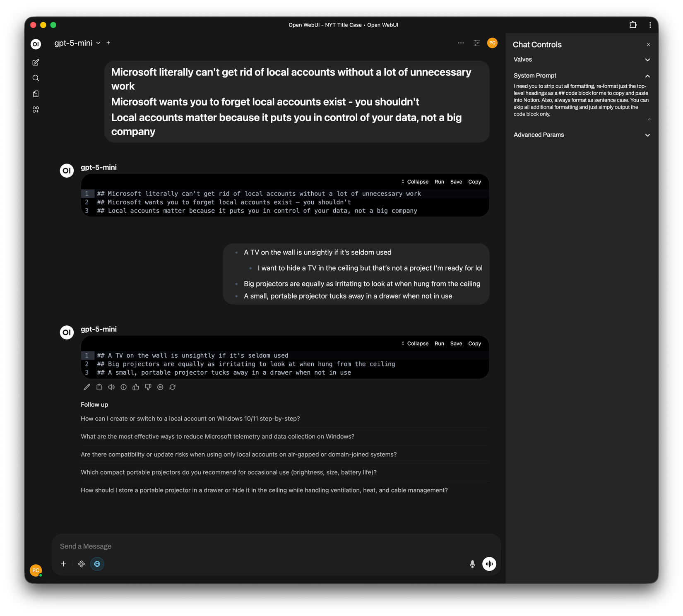683x616 pixels.
Task: Run the code block in the response
Action: 439,343
